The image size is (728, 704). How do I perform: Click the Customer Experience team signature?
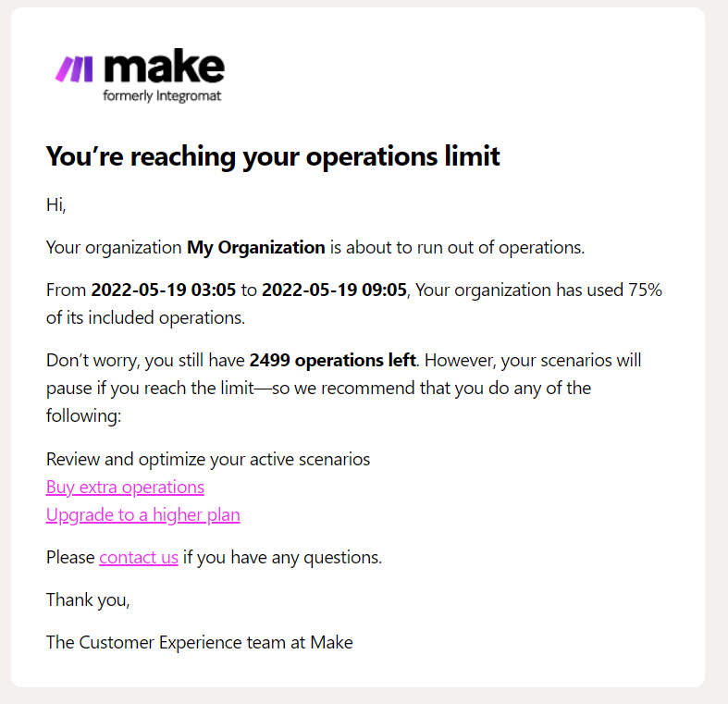tap(199, 642)
